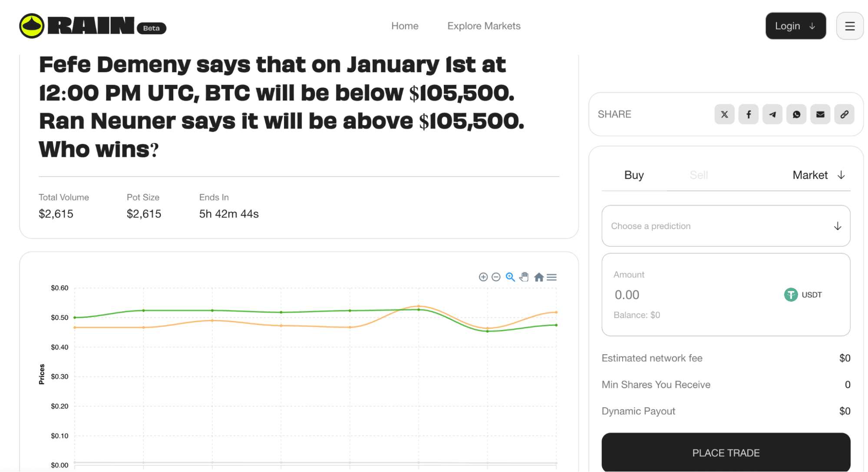This screenshot has height=472, width=868.
Task: Activate the pan tool on the chart
Action: tap(524, 277)
